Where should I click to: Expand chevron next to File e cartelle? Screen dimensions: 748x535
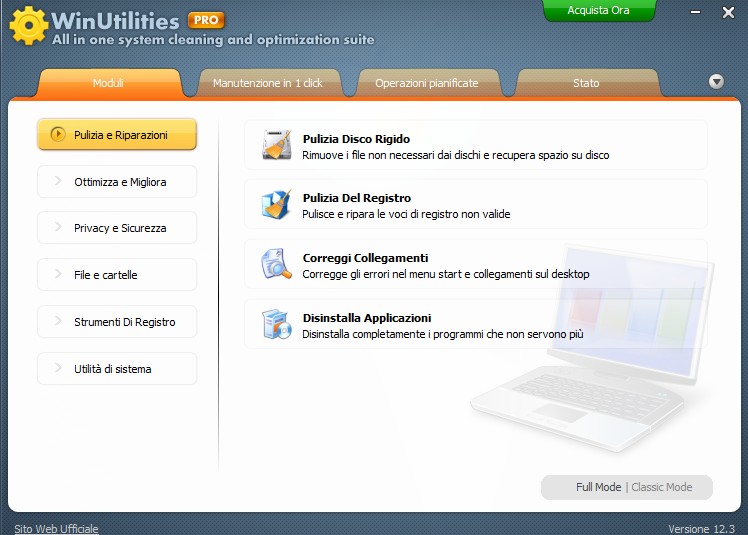point(58,273)
